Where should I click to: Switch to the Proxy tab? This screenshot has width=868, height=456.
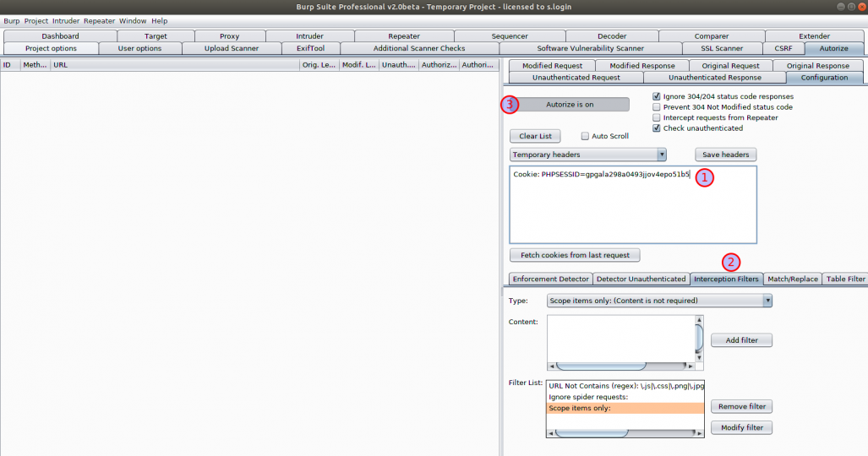tap(229, 36)
